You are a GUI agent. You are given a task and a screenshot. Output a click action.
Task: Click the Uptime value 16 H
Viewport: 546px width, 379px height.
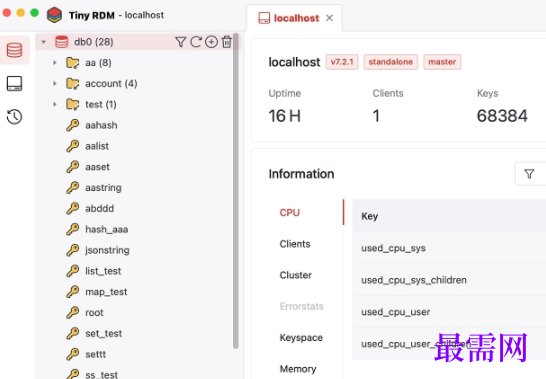pos(284,116)
